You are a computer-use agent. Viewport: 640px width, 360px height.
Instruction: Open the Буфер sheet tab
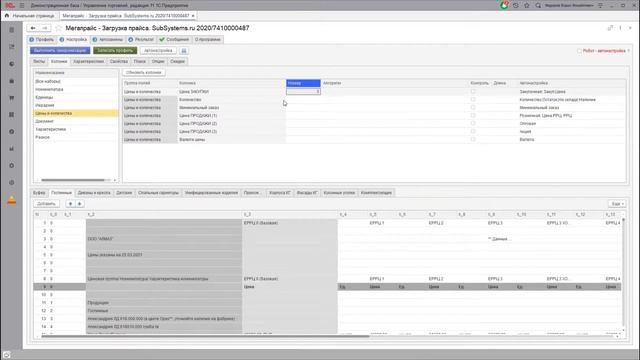(39, 193)
